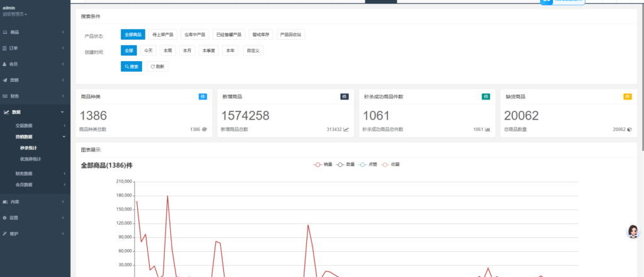Click the bar-chart icon next to 秒杀成功商品总件数 1061
This screenshot has width=644, height=277.
(488, 130)
